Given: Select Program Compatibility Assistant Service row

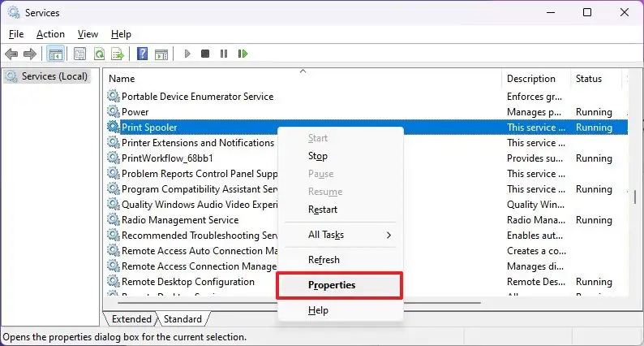Looking at the screenshot, I should pos(200,189).
